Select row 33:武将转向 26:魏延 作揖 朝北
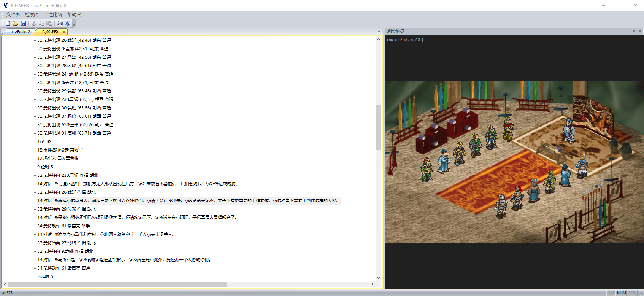 [x=67, y=192]
